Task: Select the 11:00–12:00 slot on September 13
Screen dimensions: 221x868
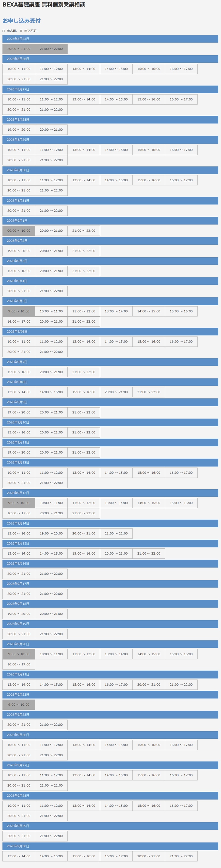Action: coord(84,503)
